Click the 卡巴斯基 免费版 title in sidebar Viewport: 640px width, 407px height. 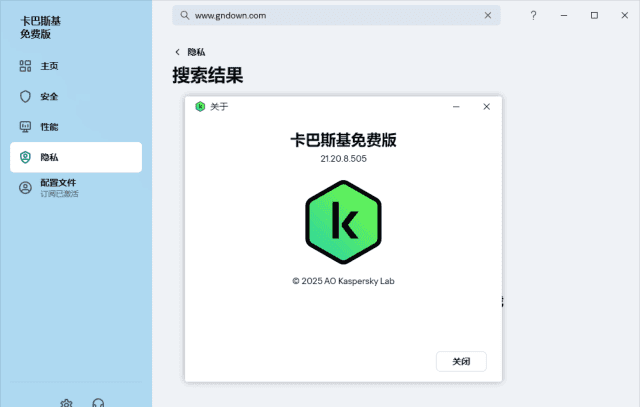click(x=40, y=27)
